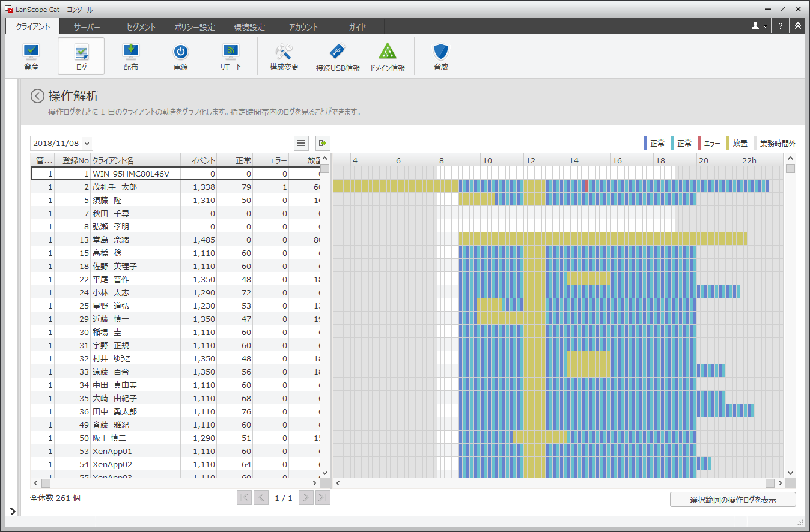Select the row 小林 太志

tap(175, 292)
